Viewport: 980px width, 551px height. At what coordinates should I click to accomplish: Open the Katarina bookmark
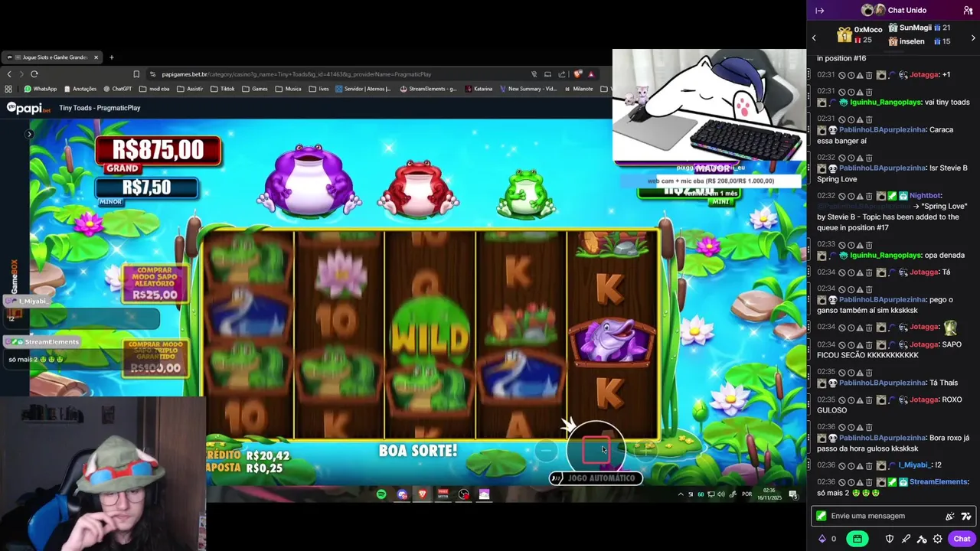(479, 89)
